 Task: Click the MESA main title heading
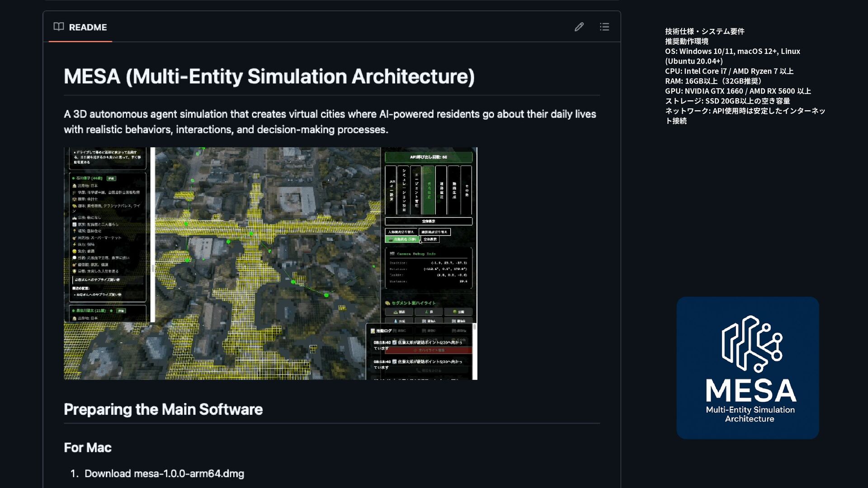[x=269, y=76]
